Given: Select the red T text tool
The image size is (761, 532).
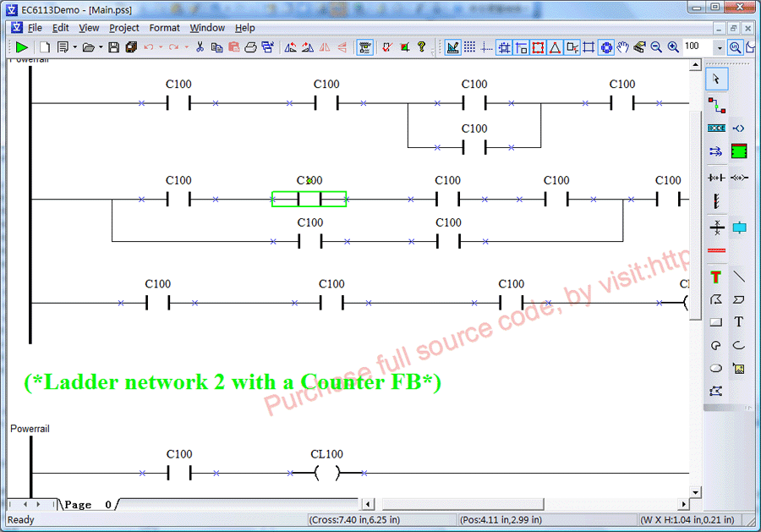Looking at the screenshot, I should click(716, 277).
